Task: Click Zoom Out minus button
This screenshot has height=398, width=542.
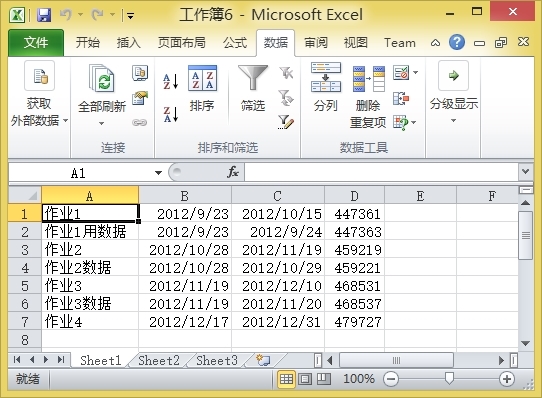Action: [x=391, y=379]
